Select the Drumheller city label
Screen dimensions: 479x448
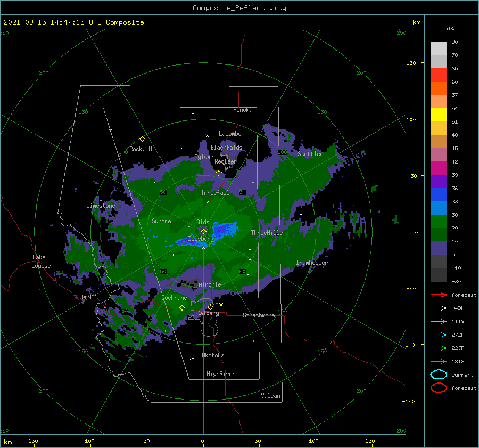click(x=312, y=263)
